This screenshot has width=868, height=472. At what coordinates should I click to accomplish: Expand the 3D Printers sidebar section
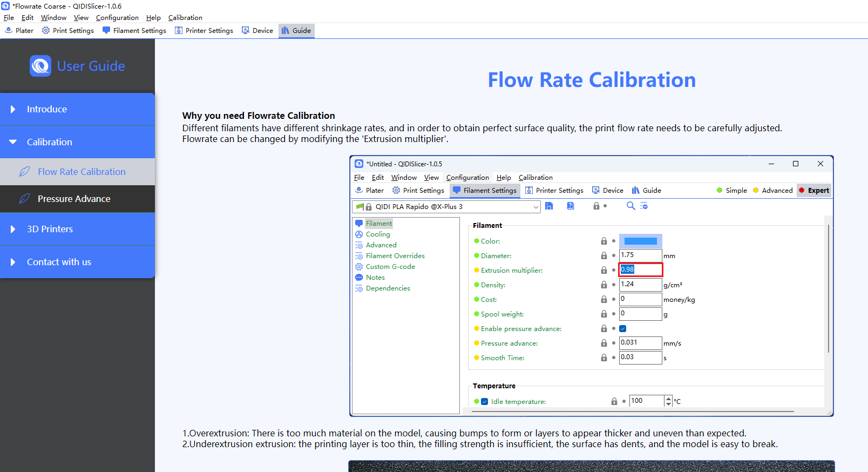[50, 229]
